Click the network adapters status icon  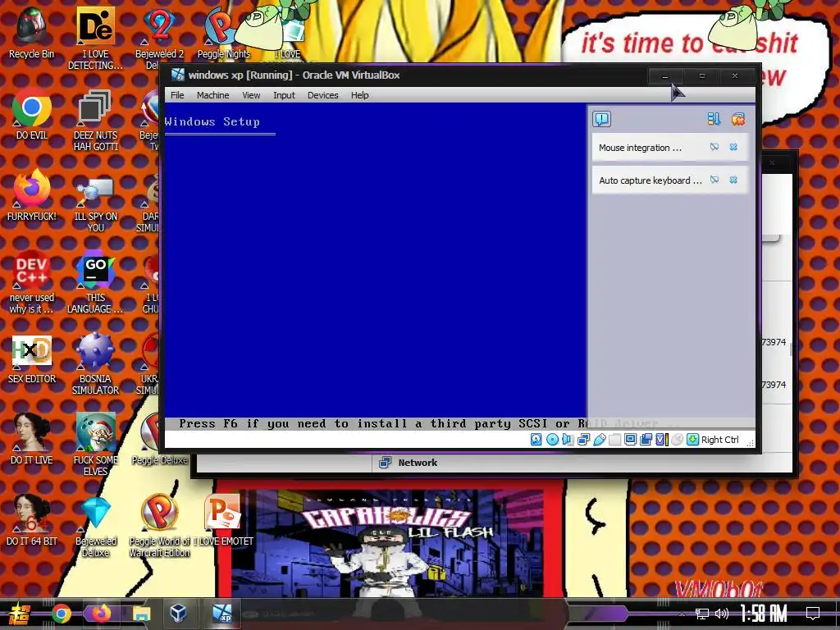tap(583, 440)
